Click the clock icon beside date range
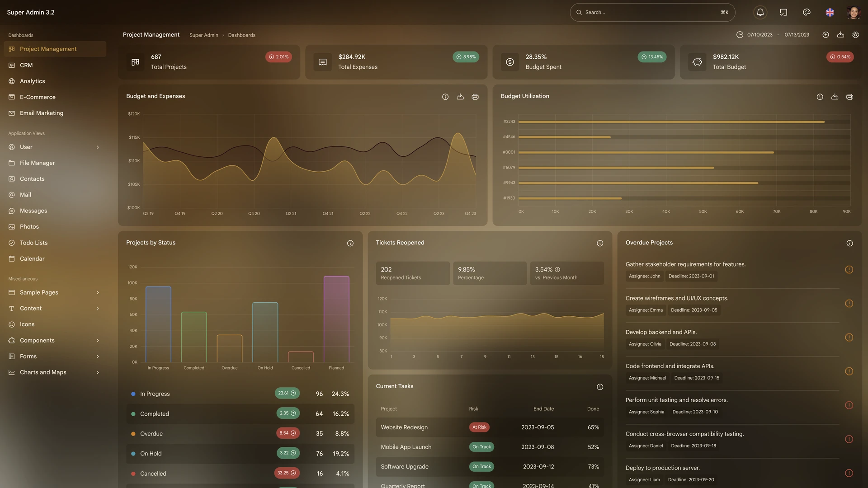The width and height of the screenshot is (868, 488). (740, 35)
